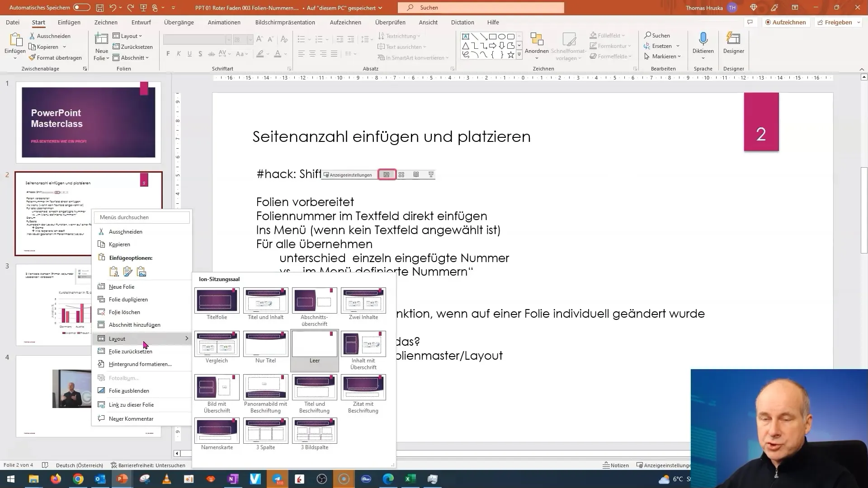868x488 pixels.
Task: Toggle Automatisches Speichern switch
Action: 80,7
